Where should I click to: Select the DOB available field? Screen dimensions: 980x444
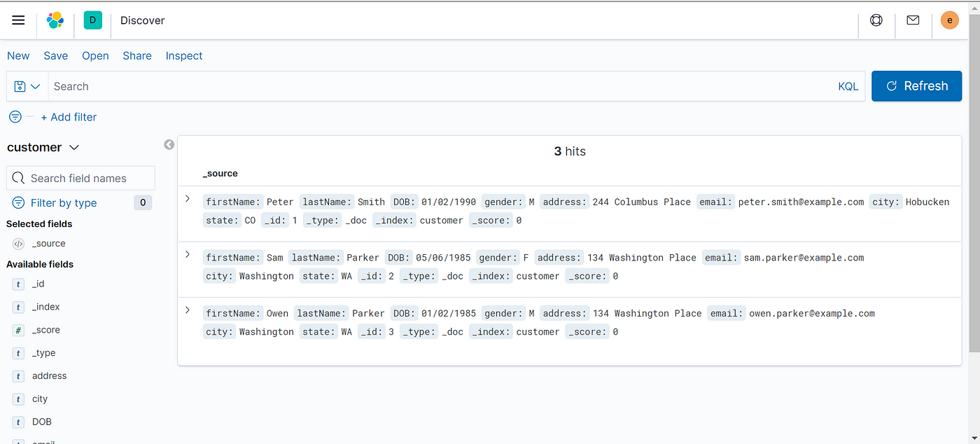42,422
